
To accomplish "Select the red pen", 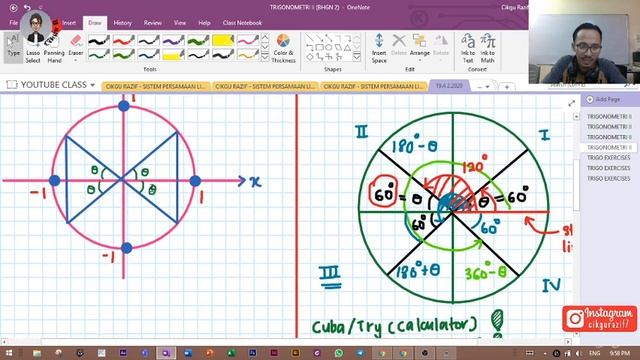I will click(124, 40).
